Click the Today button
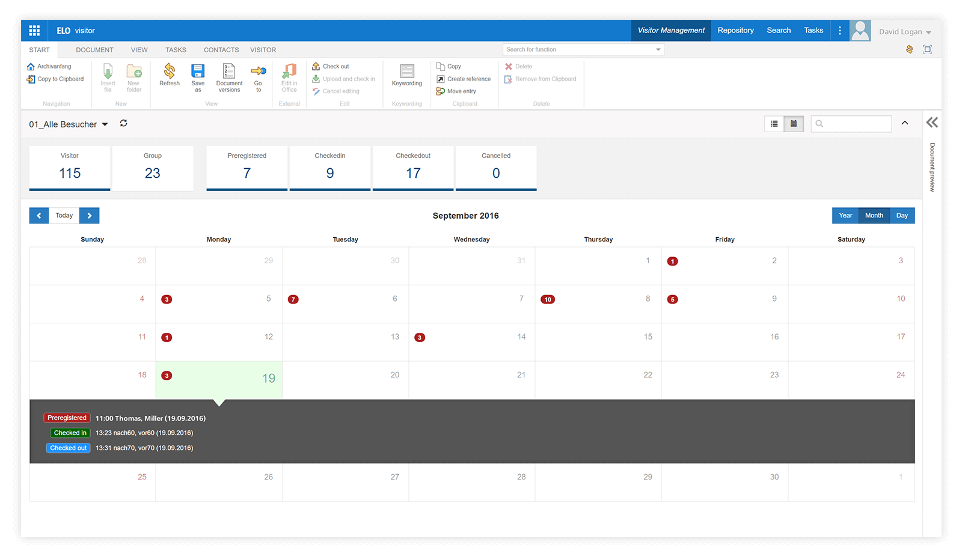Screen dimensions: 962x560 64,216
